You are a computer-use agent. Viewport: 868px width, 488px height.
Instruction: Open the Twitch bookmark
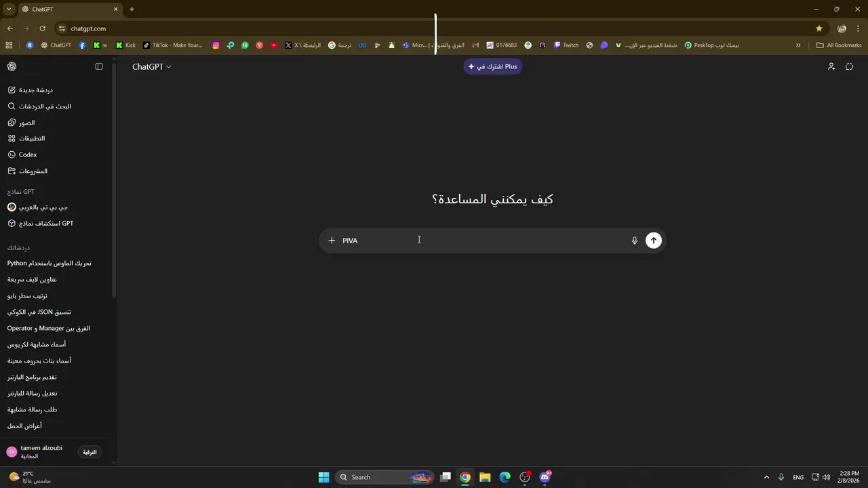566,45
